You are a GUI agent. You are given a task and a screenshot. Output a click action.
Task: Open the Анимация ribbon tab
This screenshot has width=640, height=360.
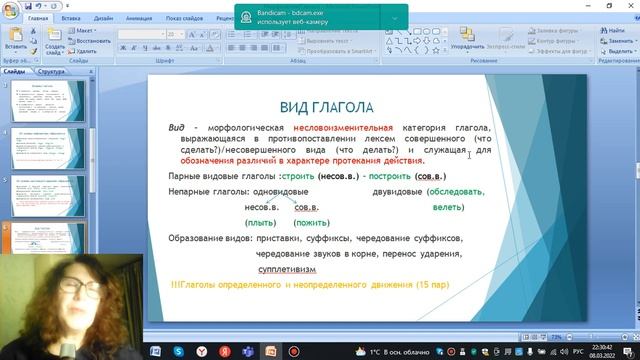(139, 18)
